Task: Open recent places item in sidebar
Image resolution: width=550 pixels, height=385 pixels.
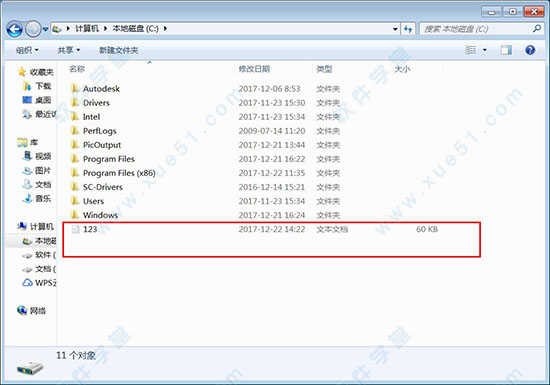Action: 46,114
